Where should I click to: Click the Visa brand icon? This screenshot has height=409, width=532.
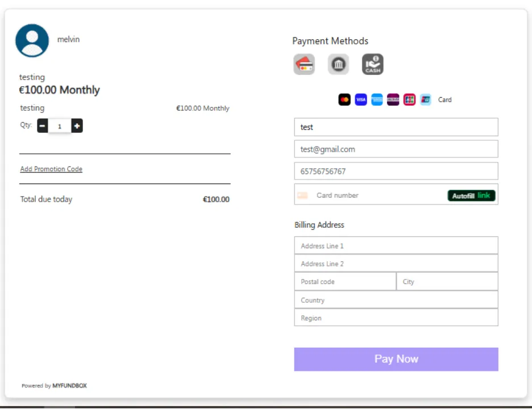(361, 100)
